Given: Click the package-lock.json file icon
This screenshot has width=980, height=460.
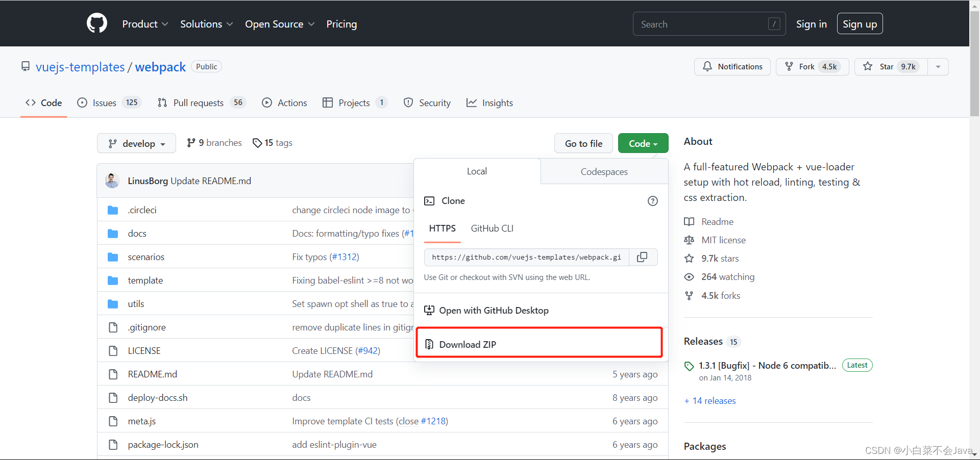Looking at the screenshot, I should (113, 445).
